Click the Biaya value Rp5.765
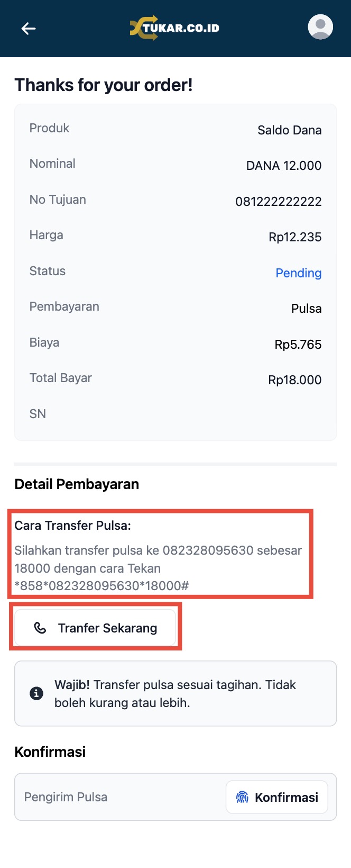351x868 pixels. [298, 345]
